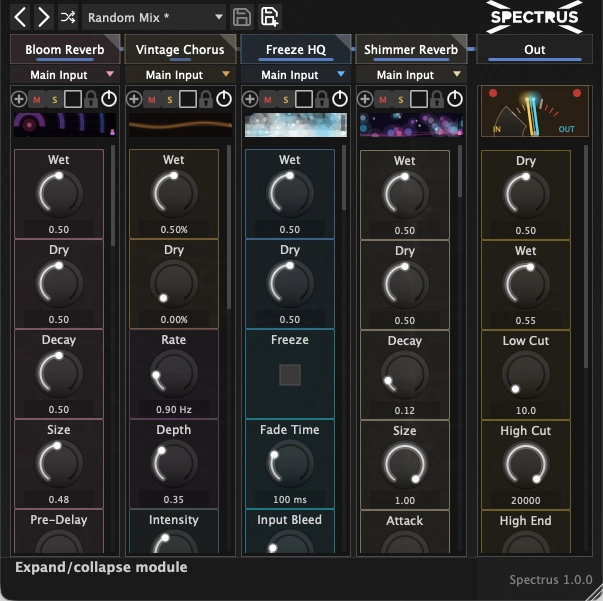Click Save preset as new icon
The height and width of the screenshot is (601, 603).
click(270, 17)
